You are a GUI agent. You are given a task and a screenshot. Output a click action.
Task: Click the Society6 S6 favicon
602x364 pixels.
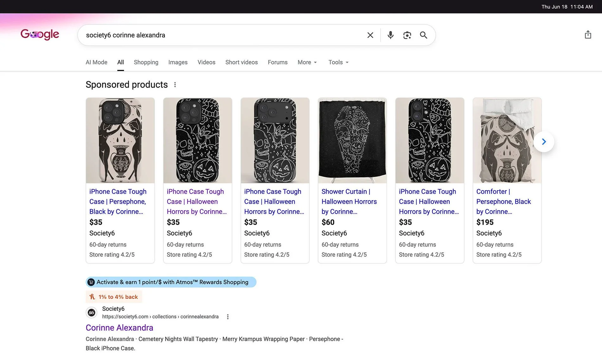point(92,313)
